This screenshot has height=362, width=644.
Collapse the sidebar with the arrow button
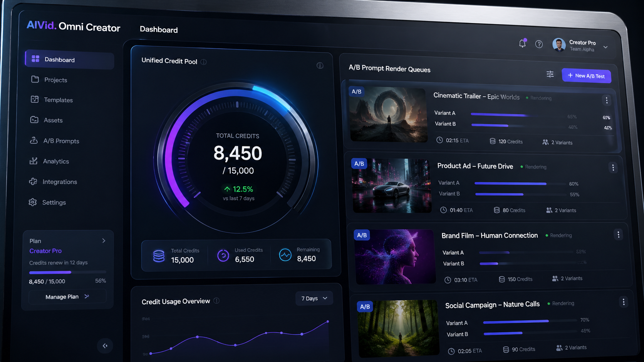pos(105,346)
